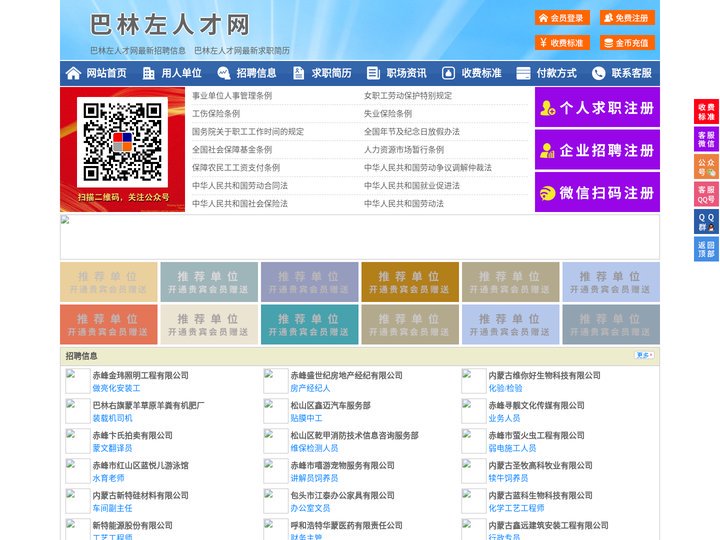Screen dimensions: 720x540
Task: Click the 公众号 orange sidebar icon
Action: coord(706,167)
